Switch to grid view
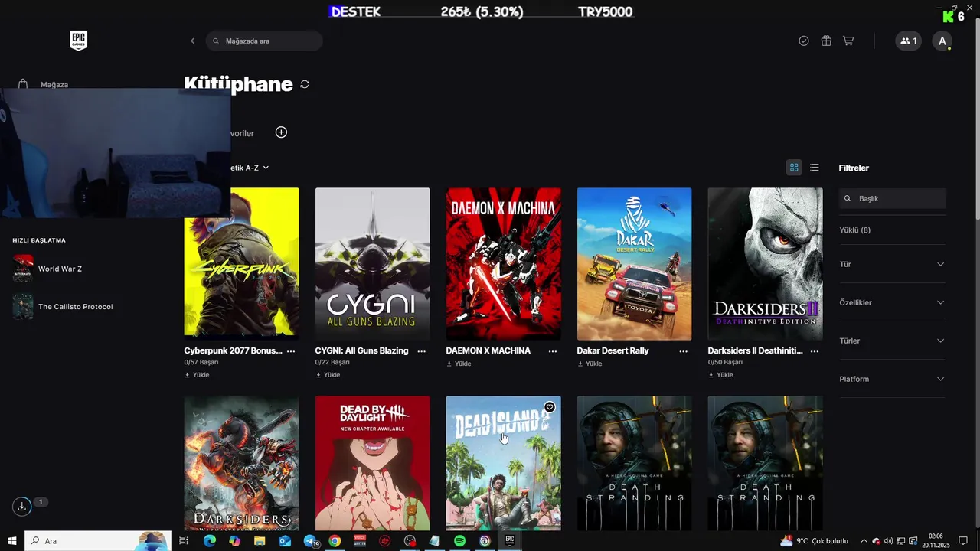Viewport: 980px width, 551px height. (794, 168)
